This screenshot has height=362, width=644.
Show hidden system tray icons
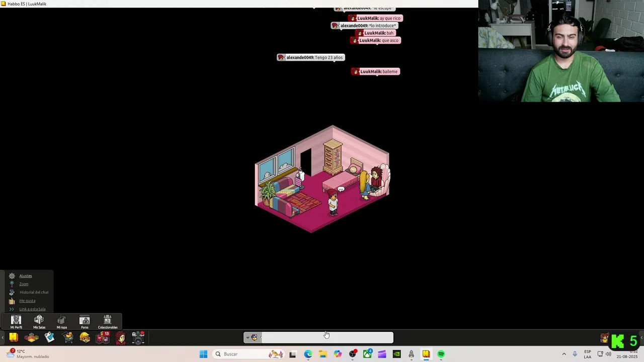pyautogui.click(x=563, y=354)
